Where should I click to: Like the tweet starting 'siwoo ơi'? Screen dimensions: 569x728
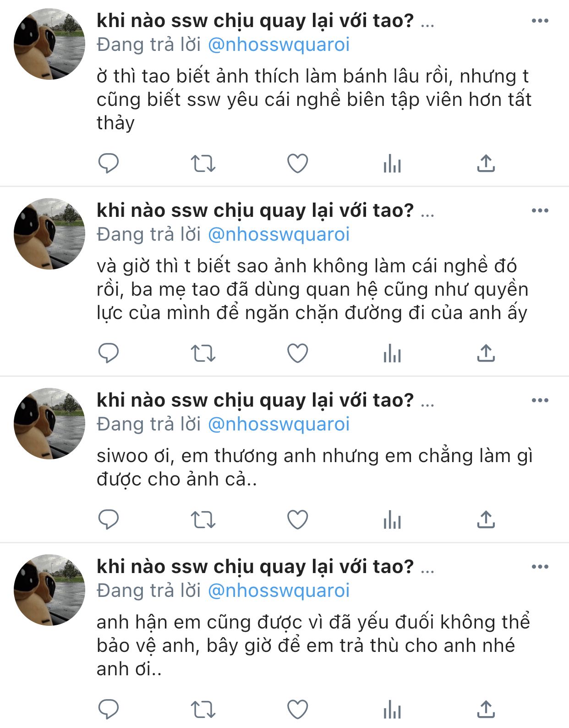click(x=297, y=520)
